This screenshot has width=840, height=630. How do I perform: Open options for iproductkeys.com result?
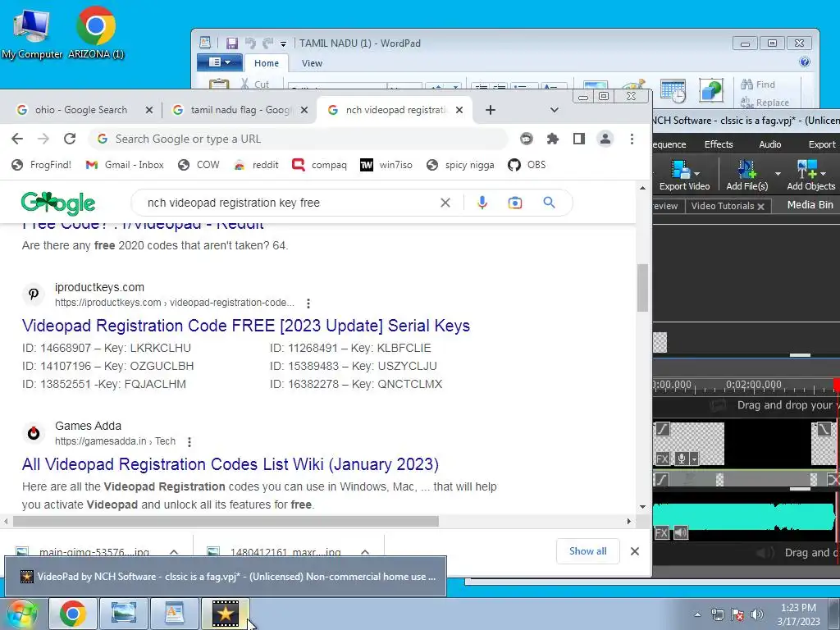click(x=308, y=304)
